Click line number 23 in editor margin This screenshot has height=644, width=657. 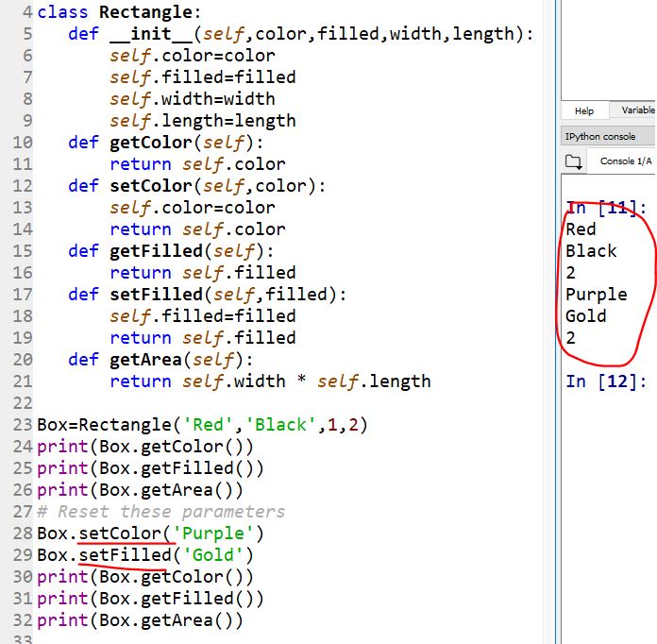[x=23, y=425]
